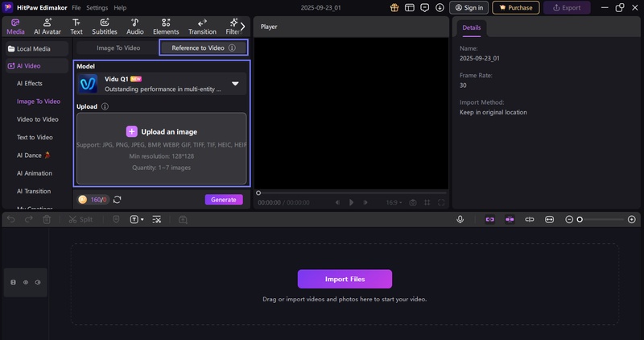Open the Text tab
Screen dimensions: 644x340
coord(76,27)
